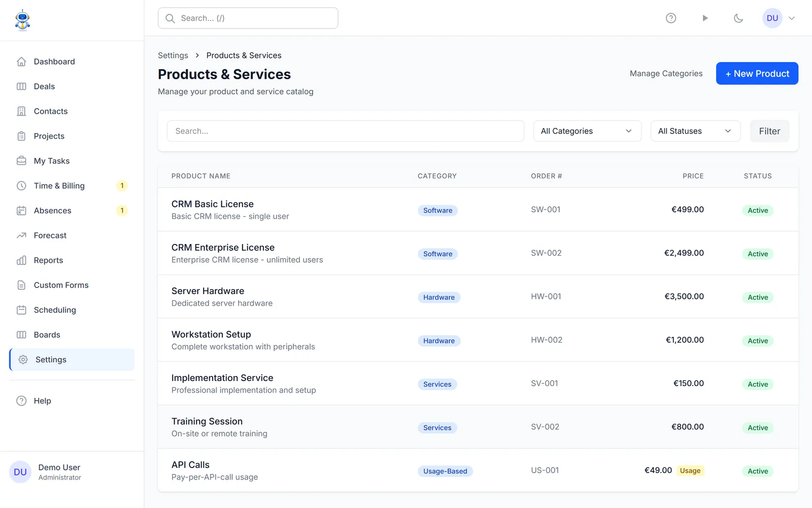Click PRODUCT NAME column header
Viewport: 812px width, 508px height.
tap(201, 176)
